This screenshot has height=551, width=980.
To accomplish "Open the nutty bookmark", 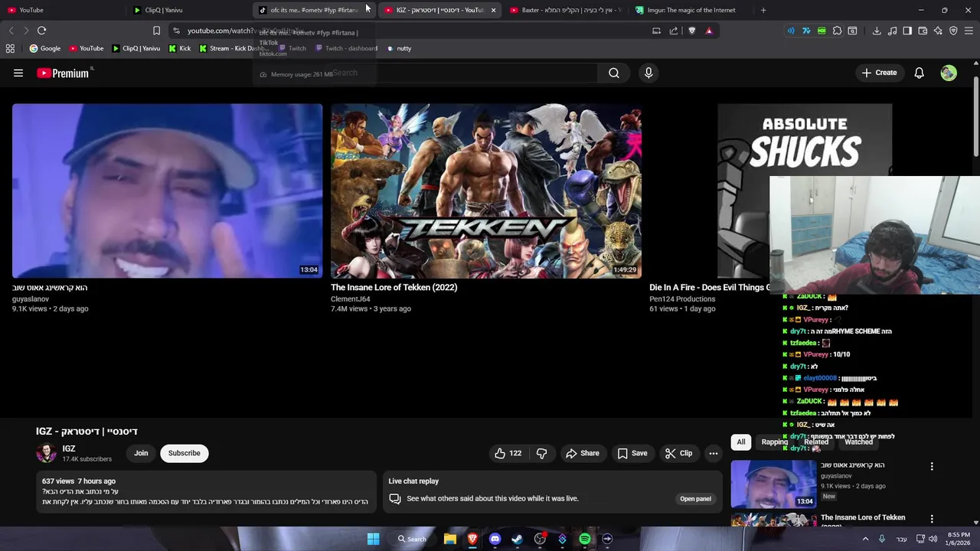I will (399, 48).
